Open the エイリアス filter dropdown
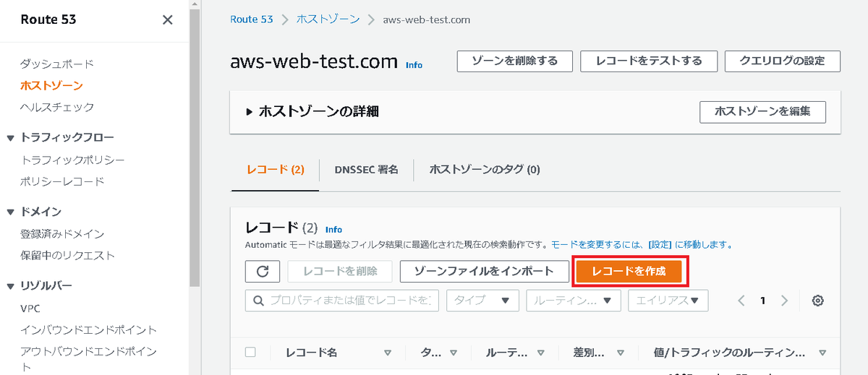This screenshot has height=375, width=868. [668, 301]
